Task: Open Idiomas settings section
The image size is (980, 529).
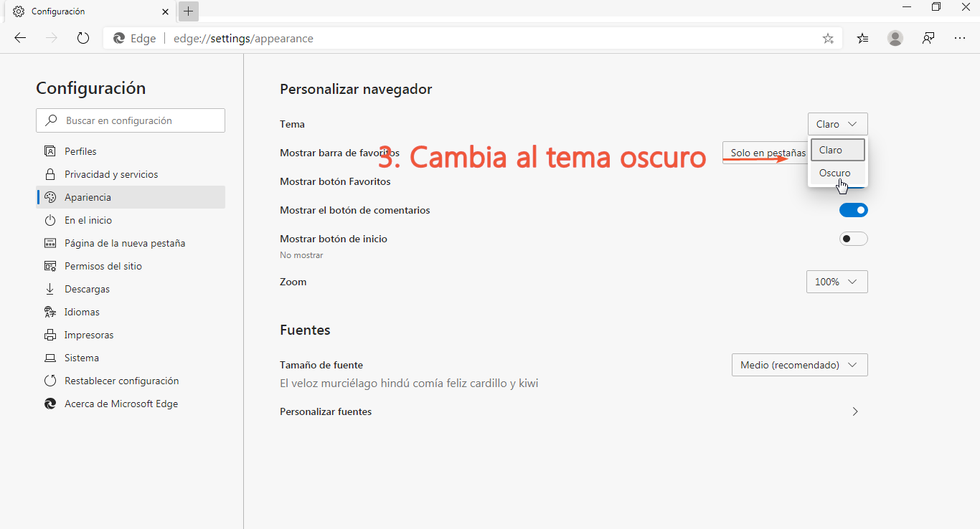Action: [131, 312]
